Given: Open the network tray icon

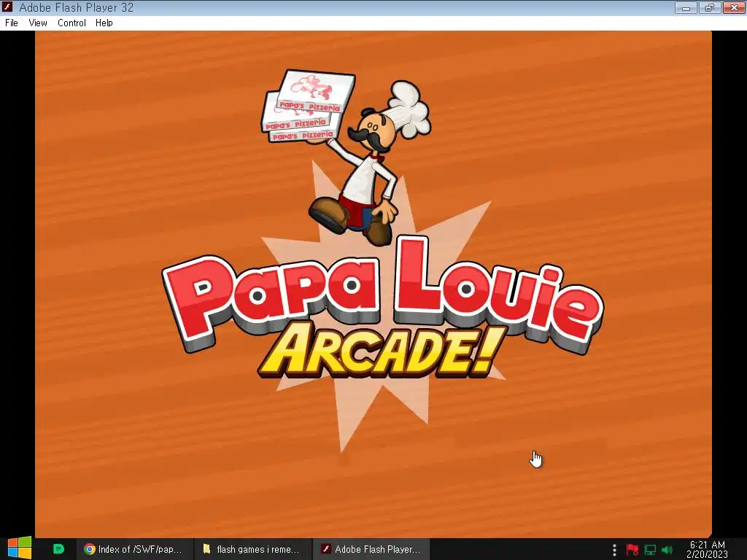Looking at the screenshot, I should [650, 550].
